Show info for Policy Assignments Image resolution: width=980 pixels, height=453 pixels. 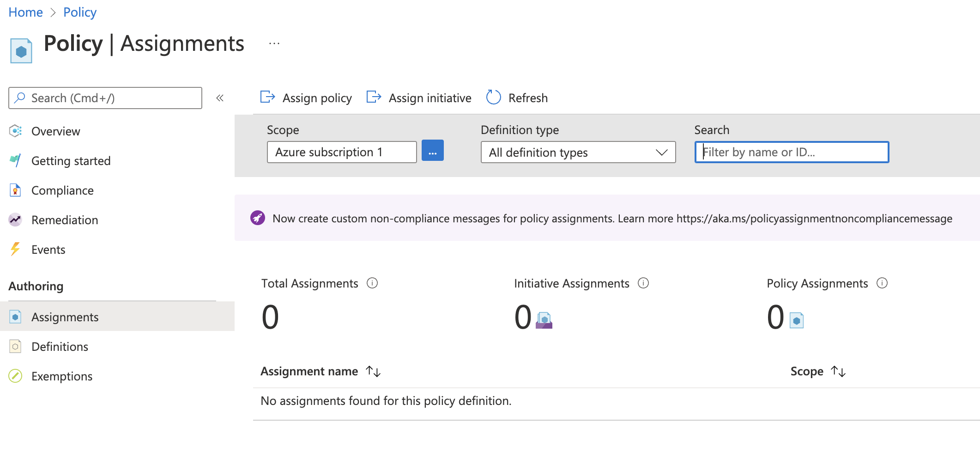coord(882,283)
